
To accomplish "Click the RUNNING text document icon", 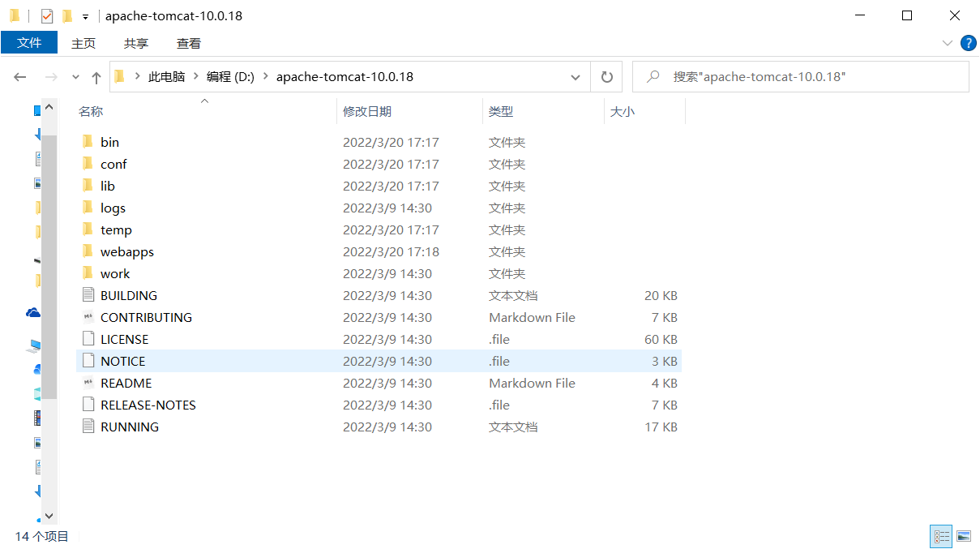I will [x=88, y=426].
